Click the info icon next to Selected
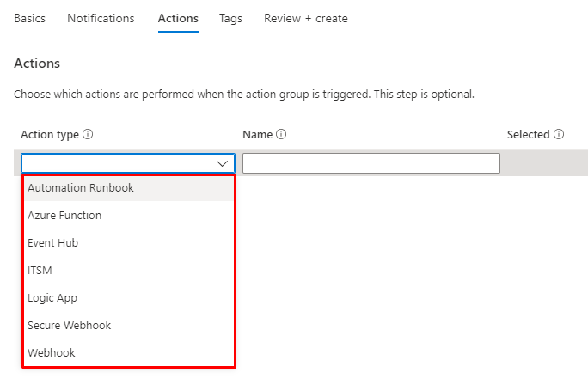The image size is (588, 385). (x=559, y=135)
